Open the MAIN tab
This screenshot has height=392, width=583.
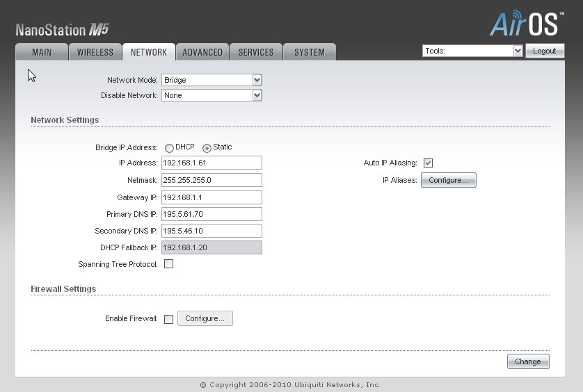click(x=42, y=52)
